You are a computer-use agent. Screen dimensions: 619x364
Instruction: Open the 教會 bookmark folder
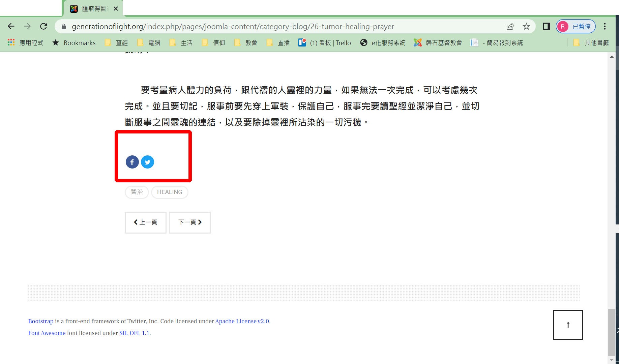tap(246, 43)
